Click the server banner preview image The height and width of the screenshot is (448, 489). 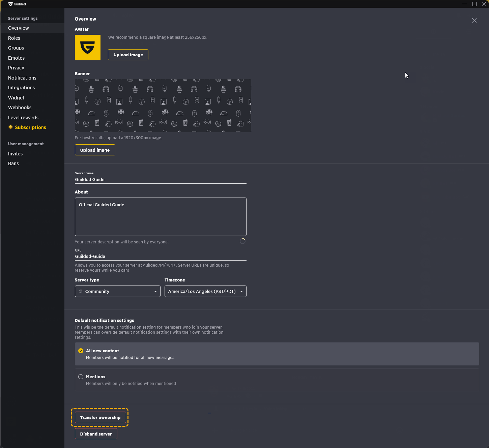(163, 106)
